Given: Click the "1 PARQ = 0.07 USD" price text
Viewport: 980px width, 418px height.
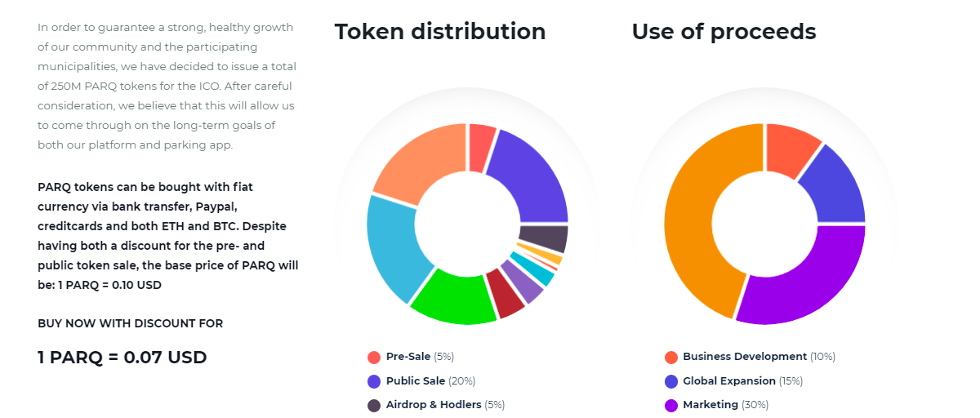Looking at the screenshot, I should (122, 357).
